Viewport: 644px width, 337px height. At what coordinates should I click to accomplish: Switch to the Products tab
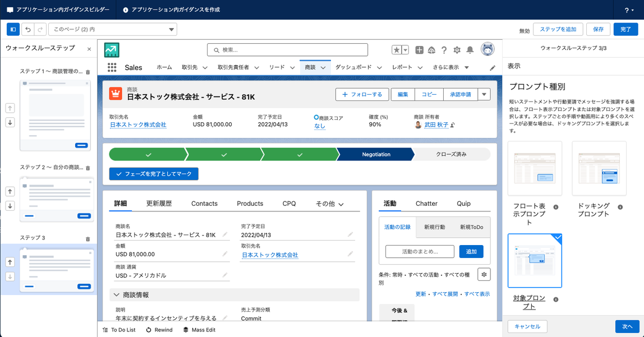(250, 204)
